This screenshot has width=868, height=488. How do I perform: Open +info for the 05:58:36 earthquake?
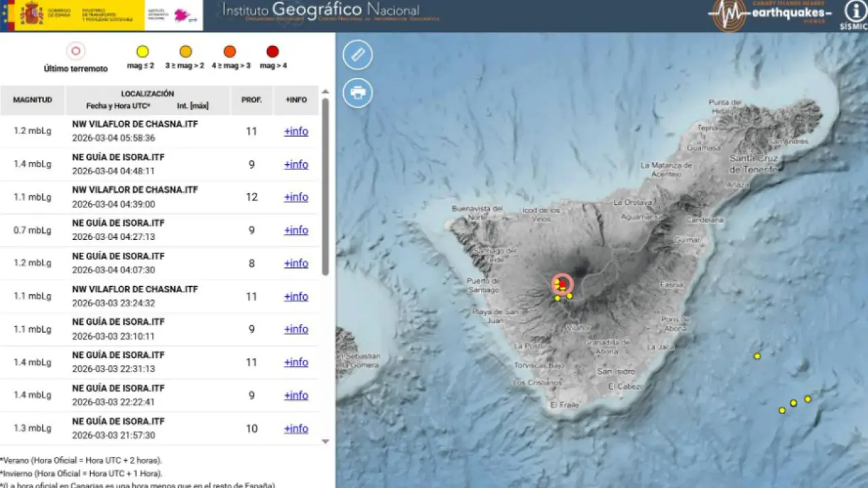(x=296, y=131)
